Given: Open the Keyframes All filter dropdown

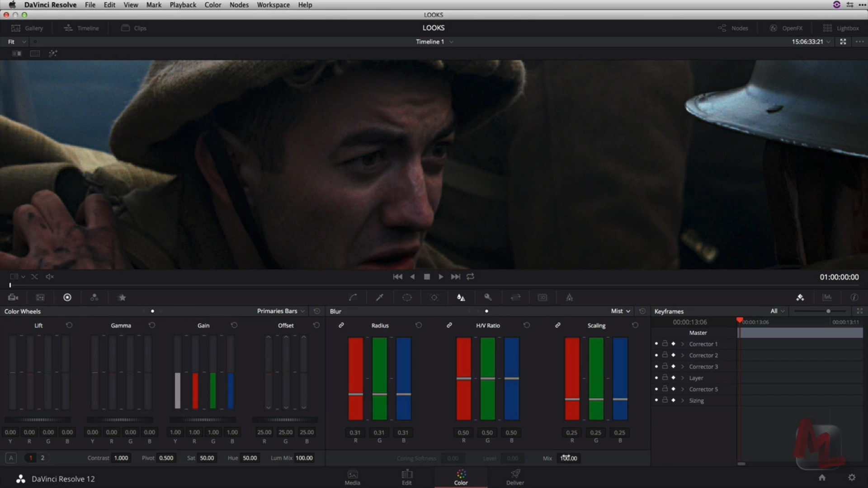Looking at the screenshot, I should (777, 311).
